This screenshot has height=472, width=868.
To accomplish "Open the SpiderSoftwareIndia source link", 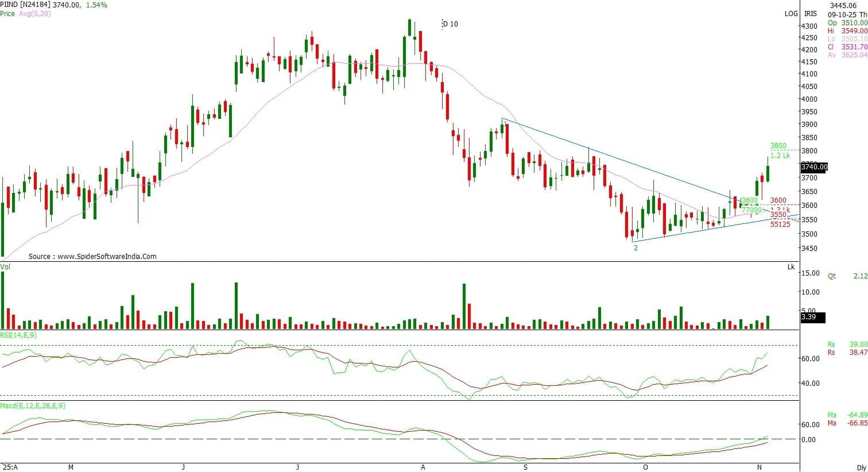I will pos(92,257).
